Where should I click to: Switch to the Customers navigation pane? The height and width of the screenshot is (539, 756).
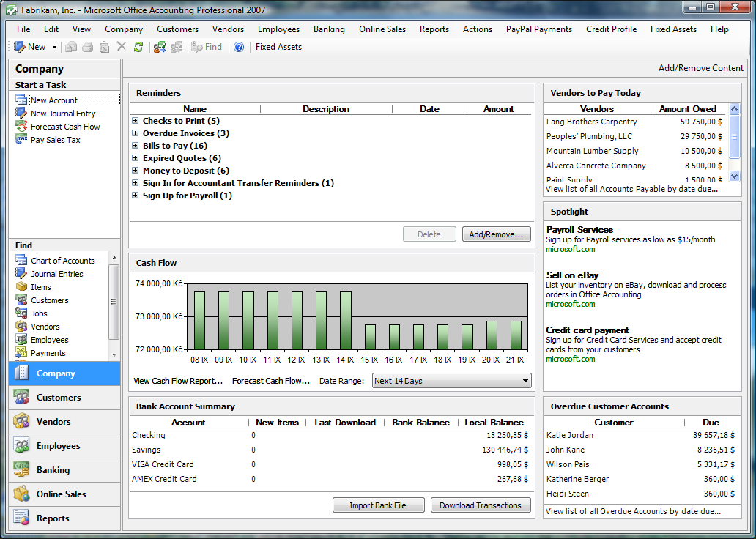point(64,398)
